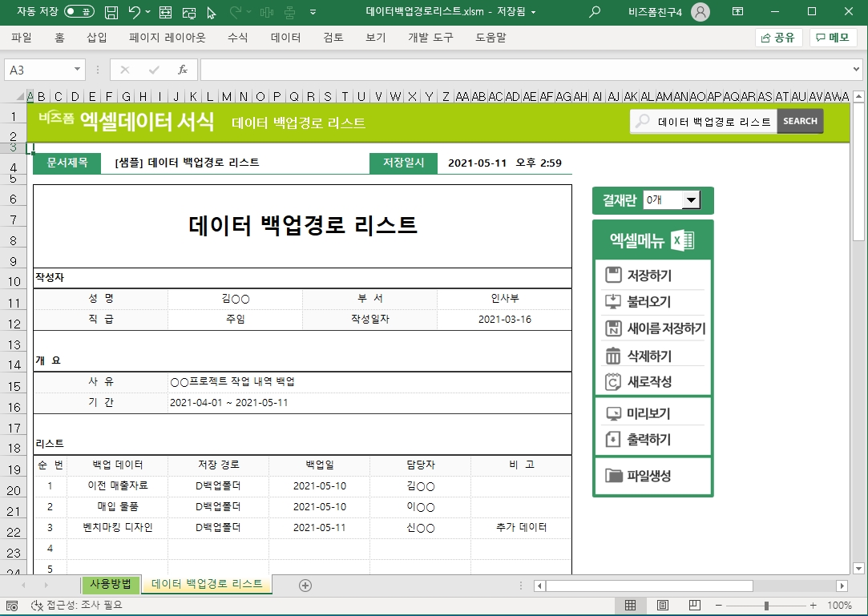This screenshot has width=868, height=616.
Task: Click the Save icon in the quick access toolbar
Action: pos(112,12)
